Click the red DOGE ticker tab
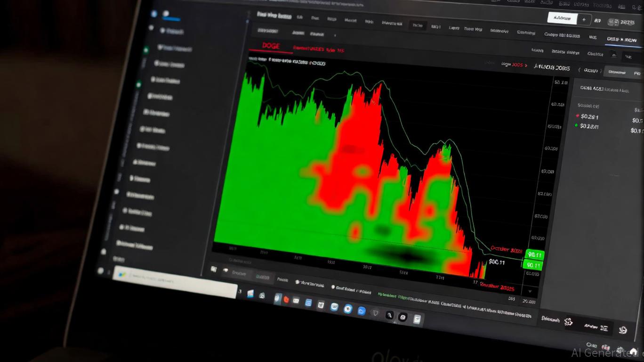Image resolution: width=644 pixels, height=362 pixels. pyautogui.click(x=271, y=46)
